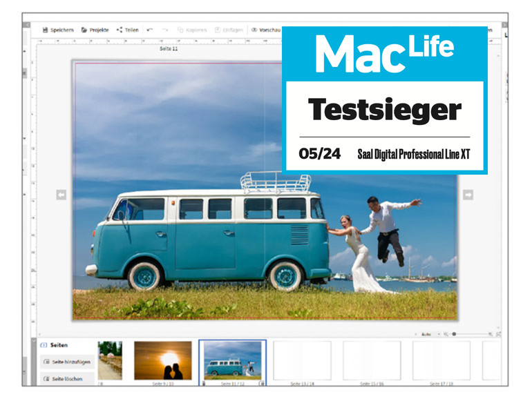Go to previous page with left arrow
Viewport: 532px width, 399px height.
pyautogui.click(x=61, y=195)
